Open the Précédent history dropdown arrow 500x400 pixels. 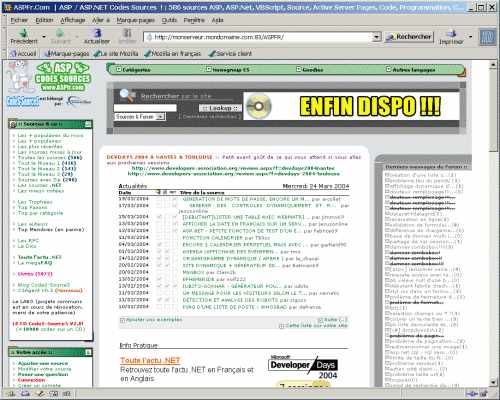[44, 36]
